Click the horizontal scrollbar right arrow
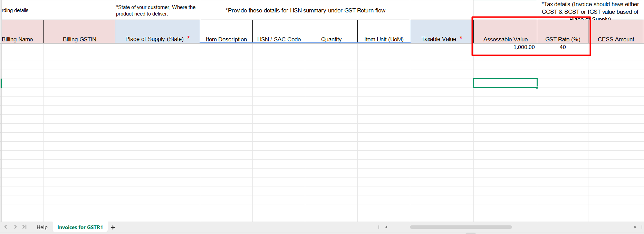The width and height of the screenshot is (644, 234). coord(635,227)
